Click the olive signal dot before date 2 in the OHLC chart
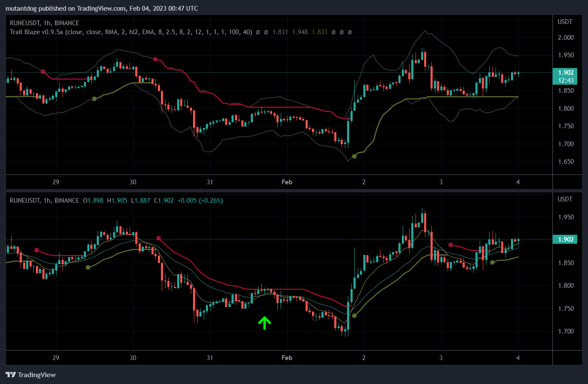 [354, 316]
